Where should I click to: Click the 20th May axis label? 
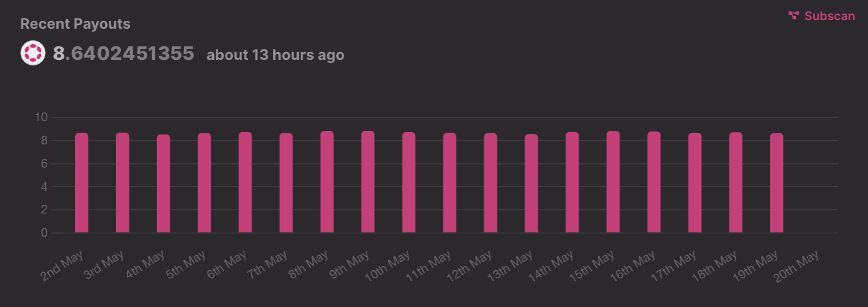[796, 267]
